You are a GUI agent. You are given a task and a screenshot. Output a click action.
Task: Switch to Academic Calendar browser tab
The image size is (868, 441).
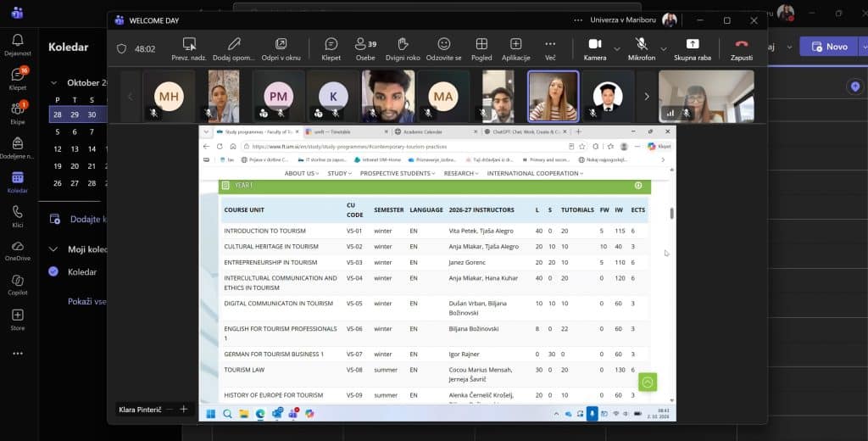[436, 131]
